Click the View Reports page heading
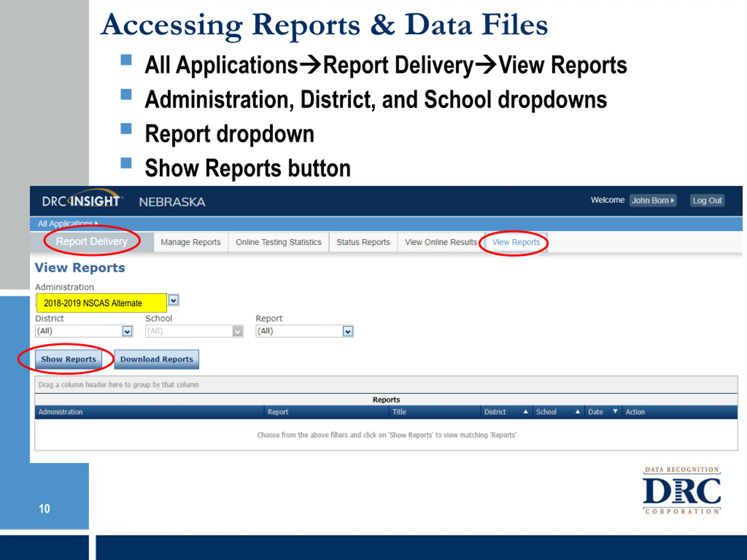 coord(80,268)
